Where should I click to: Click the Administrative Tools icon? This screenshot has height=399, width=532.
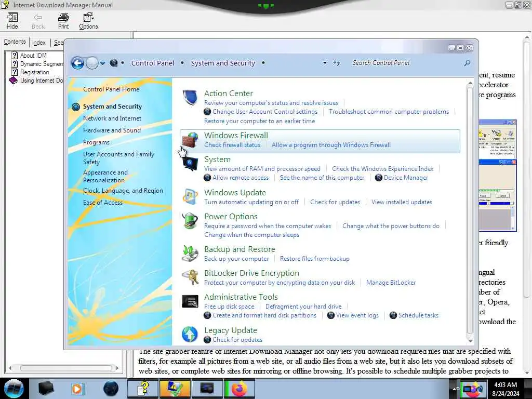pos(190,301)
